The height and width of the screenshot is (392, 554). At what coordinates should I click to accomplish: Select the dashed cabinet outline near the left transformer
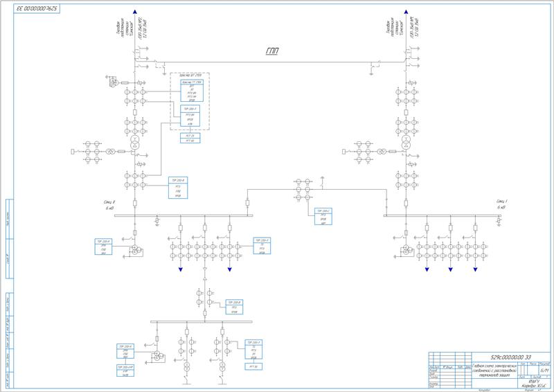190,101
